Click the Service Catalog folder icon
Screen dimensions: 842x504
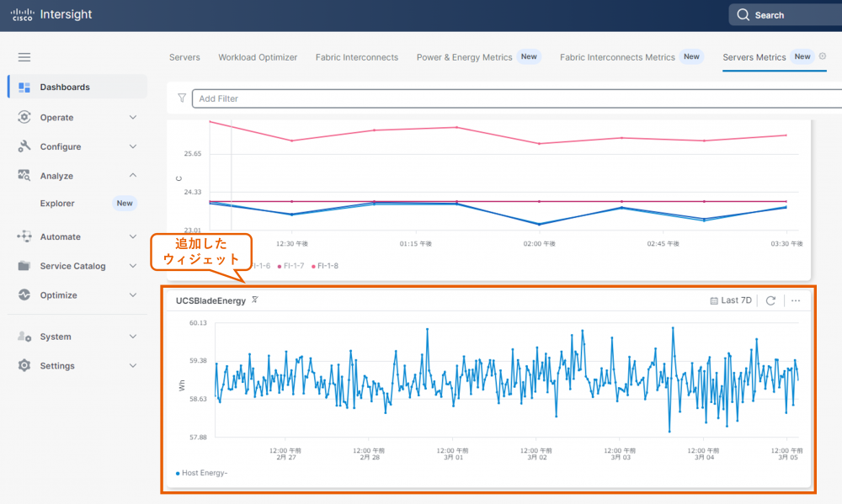tap(24, 266)
